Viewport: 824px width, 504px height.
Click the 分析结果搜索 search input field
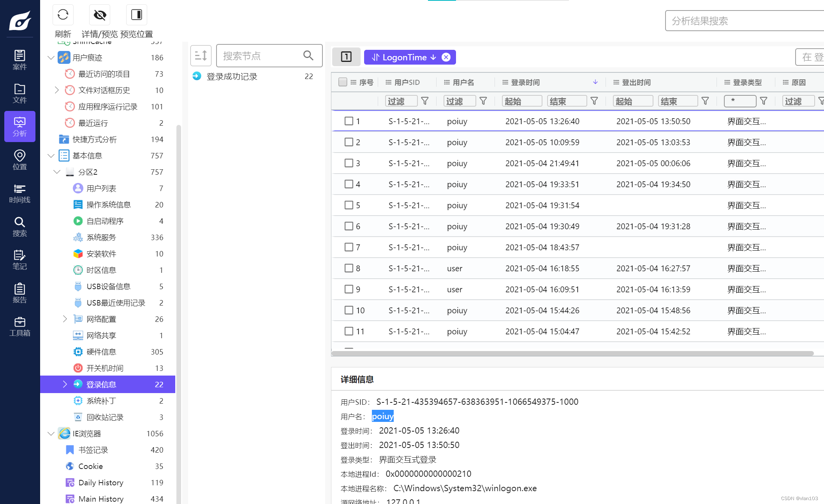[743, 21]
